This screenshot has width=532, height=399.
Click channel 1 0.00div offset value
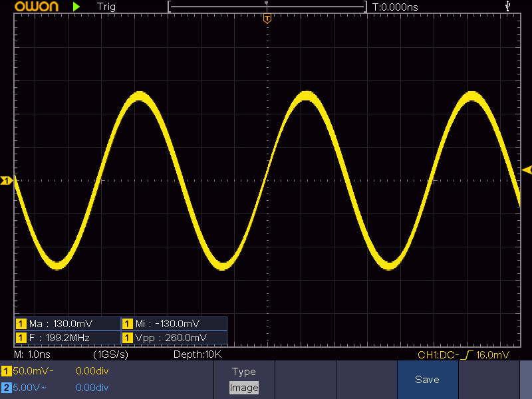[92, 371]
